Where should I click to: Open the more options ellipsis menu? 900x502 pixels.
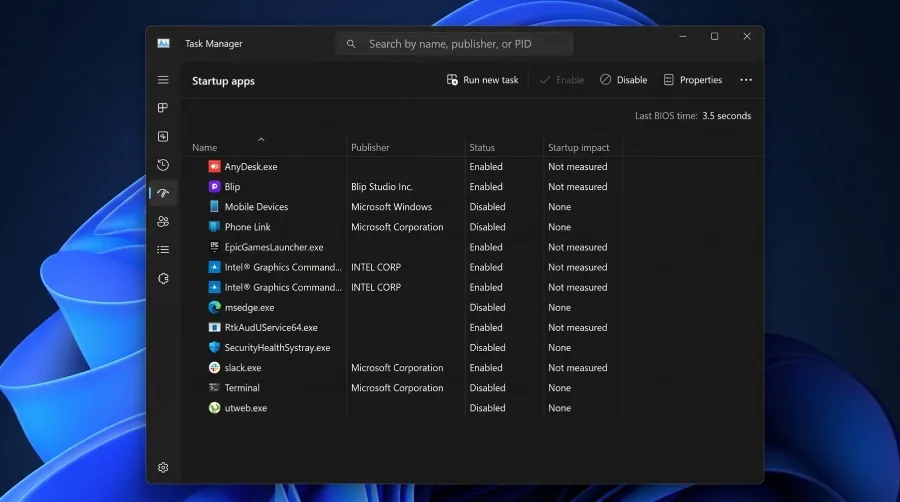coord(746,80)
